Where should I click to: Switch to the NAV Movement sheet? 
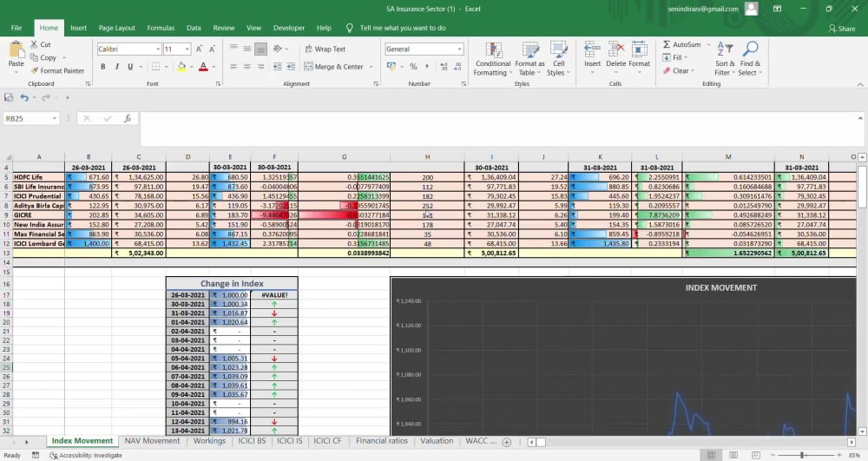[x=152, y=441]
